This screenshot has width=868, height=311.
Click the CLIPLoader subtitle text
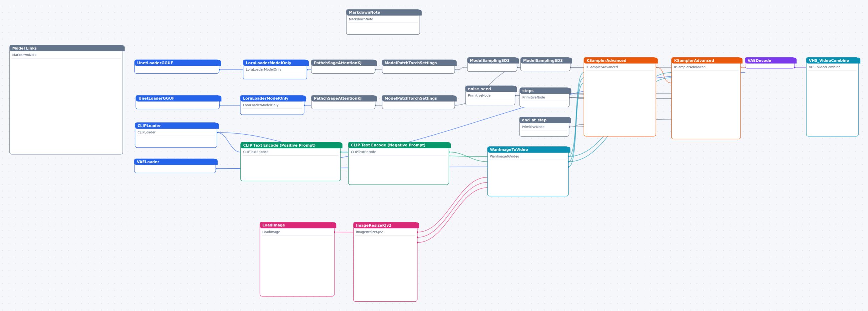(146, 132)
